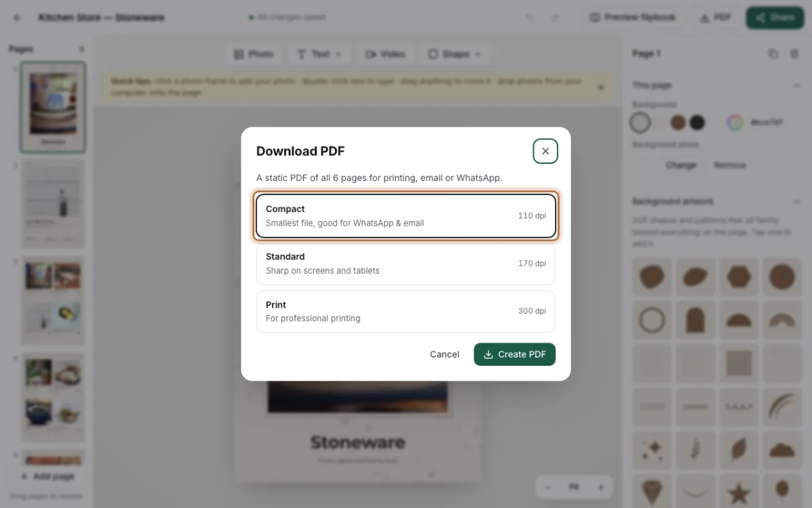Add the cloud shape artwork
Viewport: 812px width, 508px height.
click(x=782, y=449)
